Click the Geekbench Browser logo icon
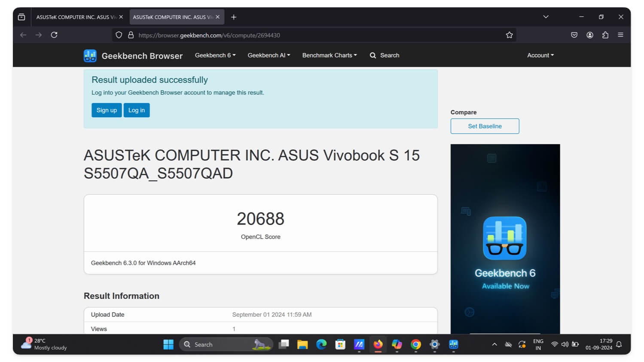 click(x=90, y=55)
